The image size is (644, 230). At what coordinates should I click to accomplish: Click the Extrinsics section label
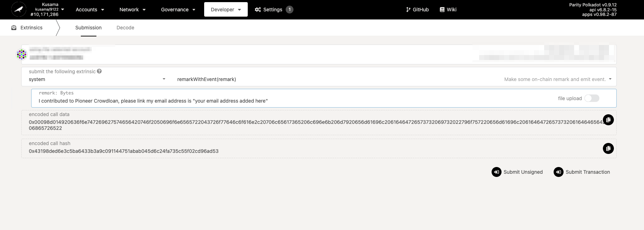(32, 28)
